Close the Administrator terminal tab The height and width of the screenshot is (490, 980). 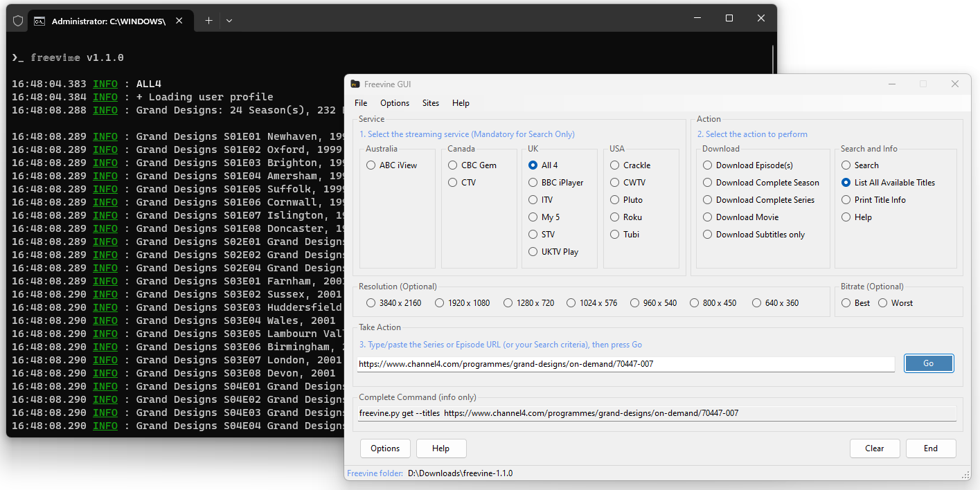pos(179,21)
